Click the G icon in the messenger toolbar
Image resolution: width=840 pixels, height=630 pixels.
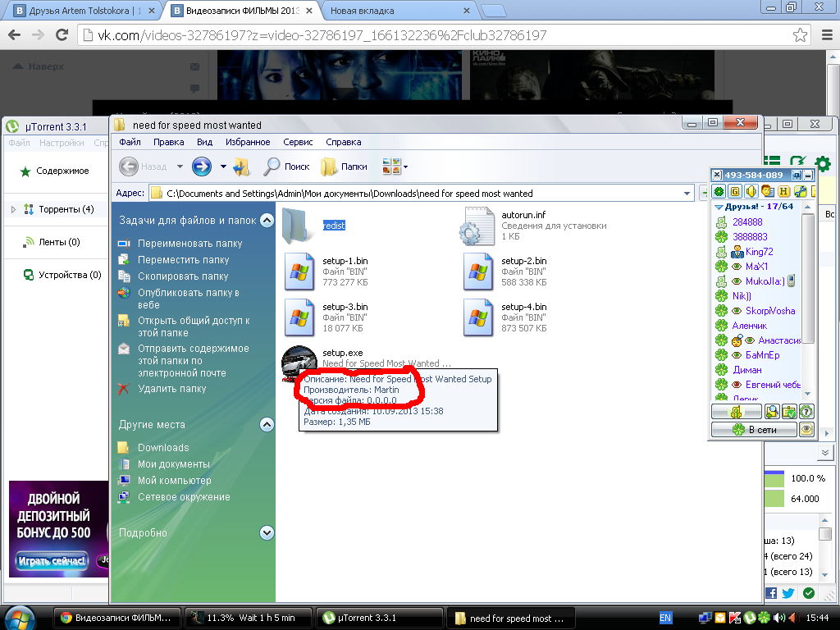tap(735, 191)
